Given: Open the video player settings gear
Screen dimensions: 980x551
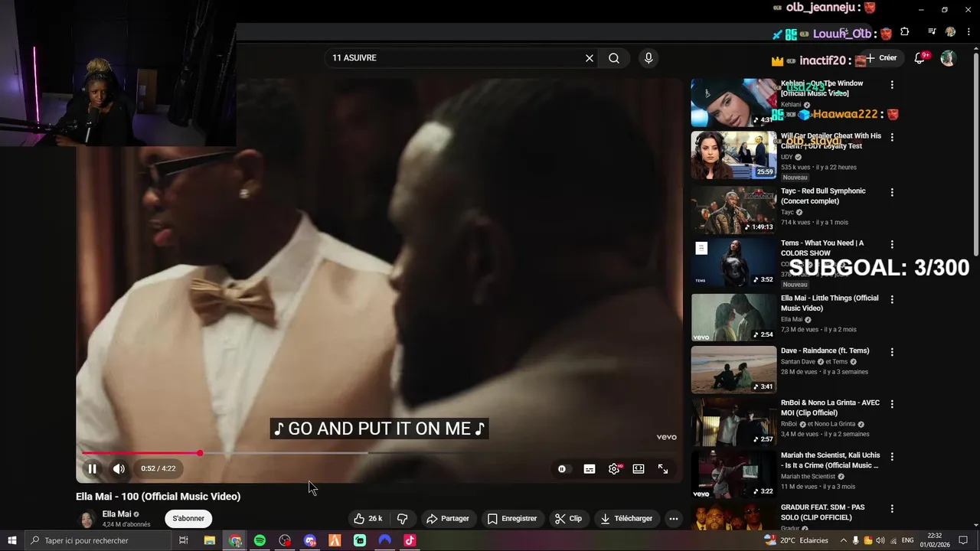Looking at the screenshot, I should coord(614,469).
